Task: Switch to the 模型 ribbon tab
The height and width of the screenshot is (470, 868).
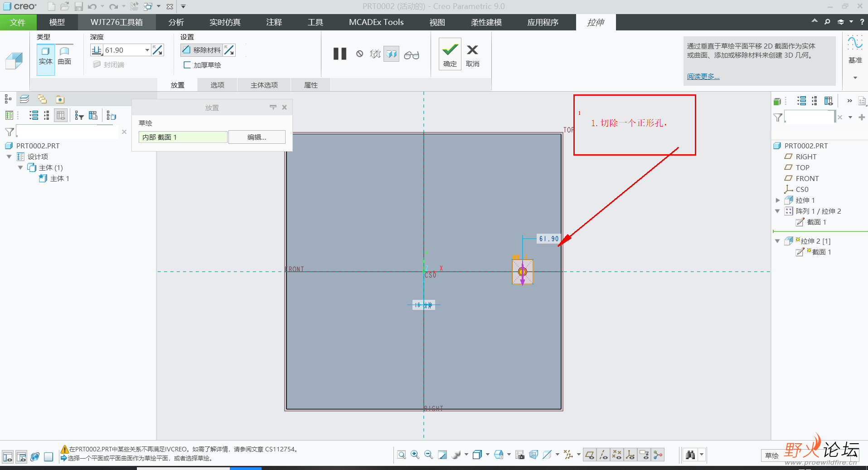Action: click(57, 22)
